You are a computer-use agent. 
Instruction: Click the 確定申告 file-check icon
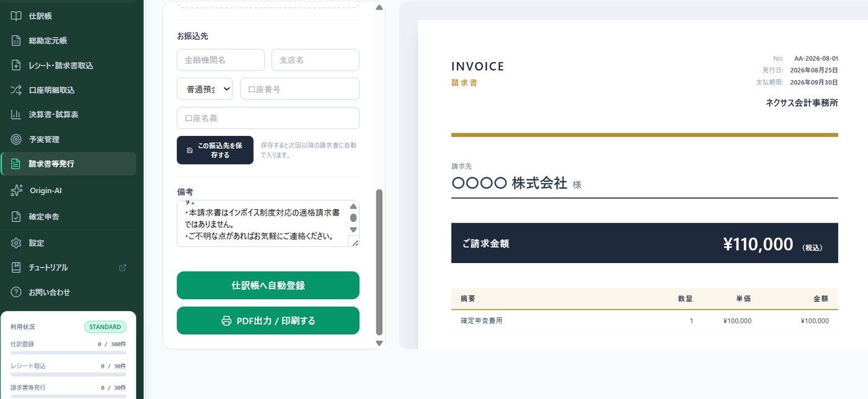pos(16,217)
